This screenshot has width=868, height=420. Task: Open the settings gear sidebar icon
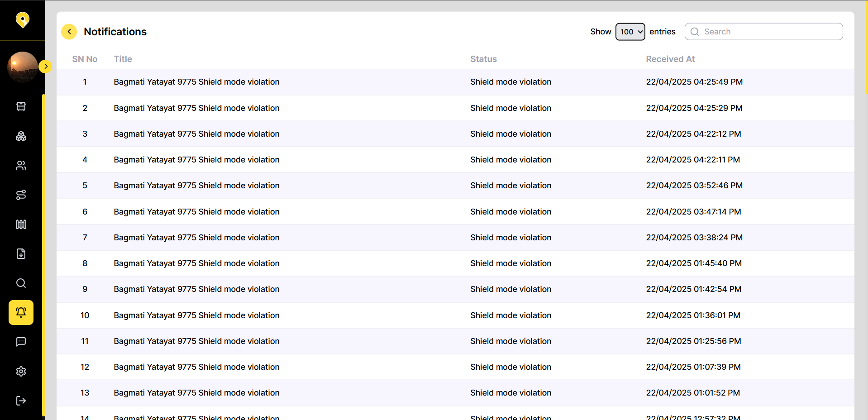[21, 371]
